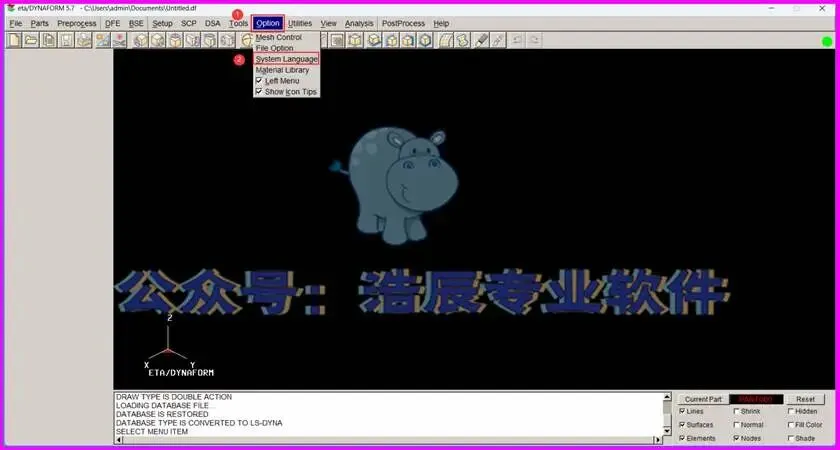840x450 pixels.
Task: Click the shaded isometric cube icon below Help menu
Action: point(426,40)
